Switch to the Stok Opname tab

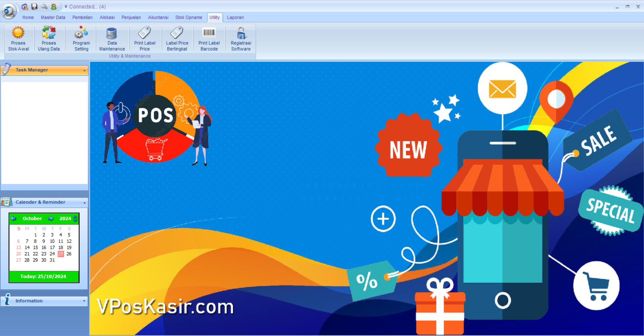point(189,17)
